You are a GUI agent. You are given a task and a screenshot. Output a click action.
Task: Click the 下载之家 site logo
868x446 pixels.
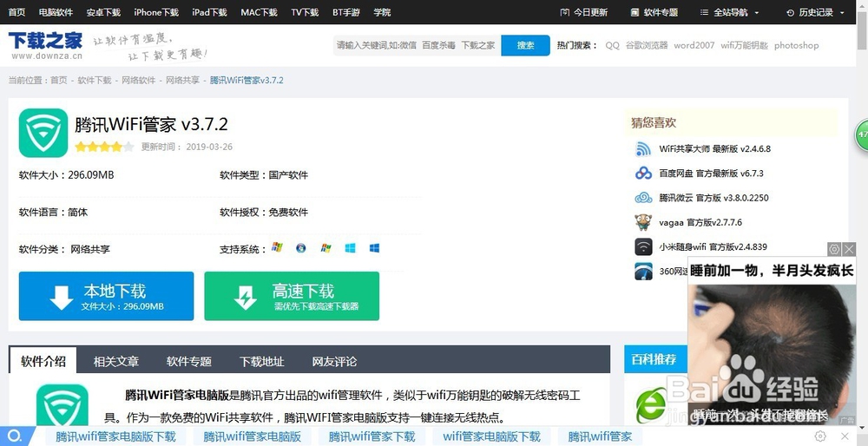(x=45, y=45)
